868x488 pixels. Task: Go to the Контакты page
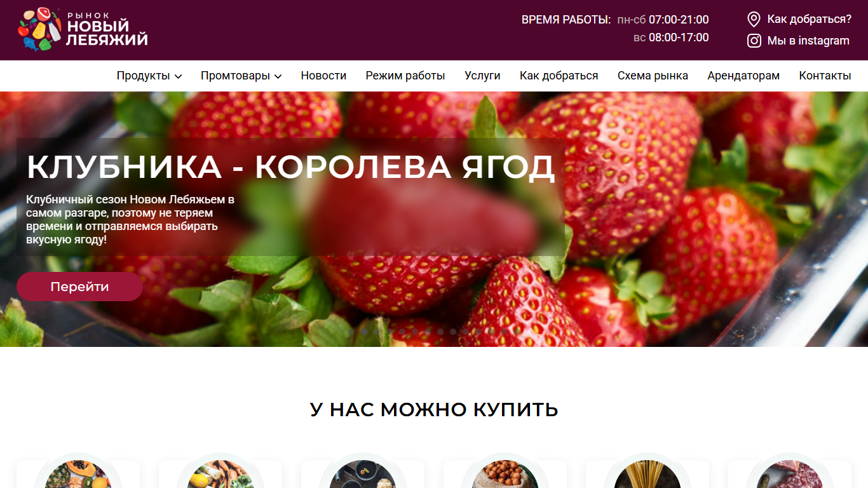[x=825, y=76]
